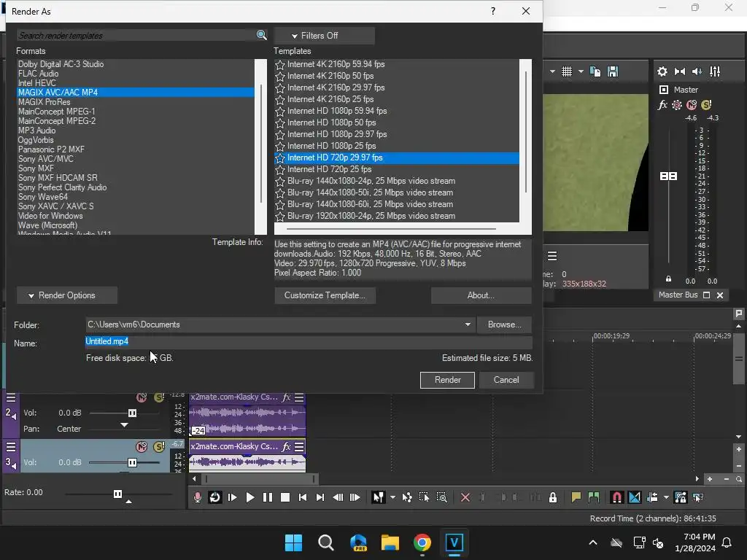Expand the Render Options section
This screenshot has width=747, height=560.
point(67,295)
